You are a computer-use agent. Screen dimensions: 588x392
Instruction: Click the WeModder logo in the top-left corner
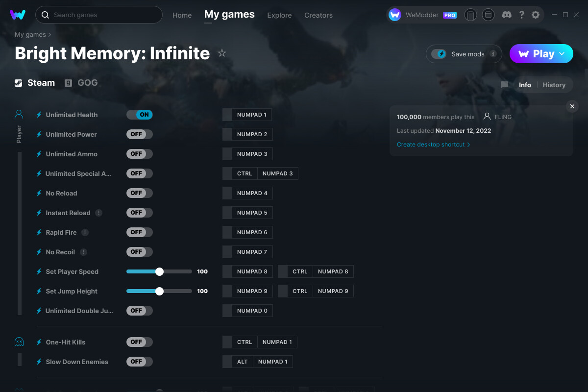[18, 15]
